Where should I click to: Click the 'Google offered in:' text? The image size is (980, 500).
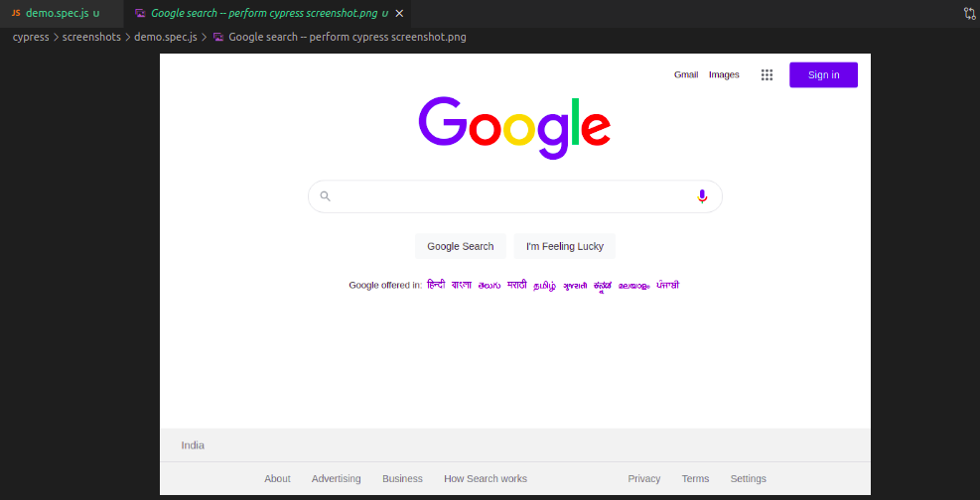click(385, 286)
